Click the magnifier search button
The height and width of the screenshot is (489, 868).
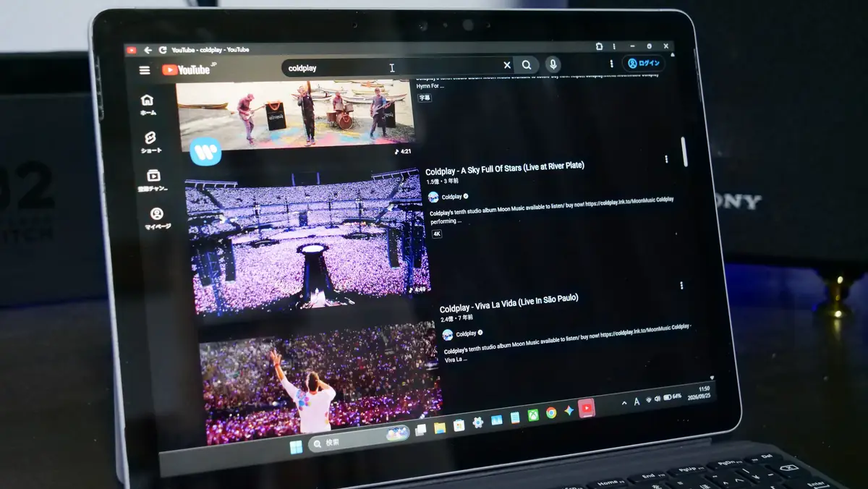pos(527,65)
